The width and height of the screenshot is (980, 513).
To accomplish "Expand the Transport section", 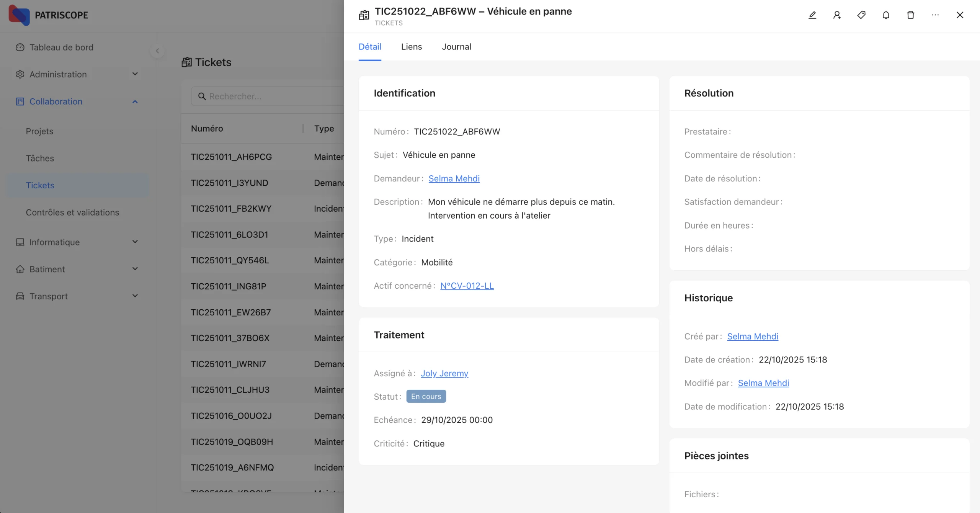I will (135, 296).
